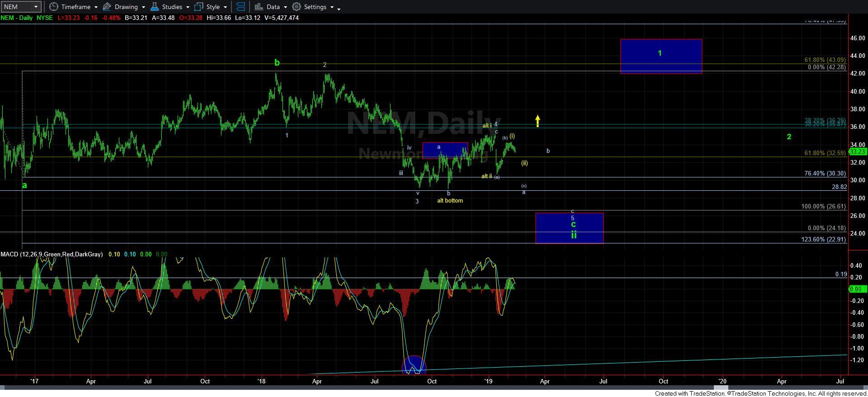Click the volume readout 'V=5,427,474'
This screenshot has width=868, height=397.
click(x=281, y=18)
